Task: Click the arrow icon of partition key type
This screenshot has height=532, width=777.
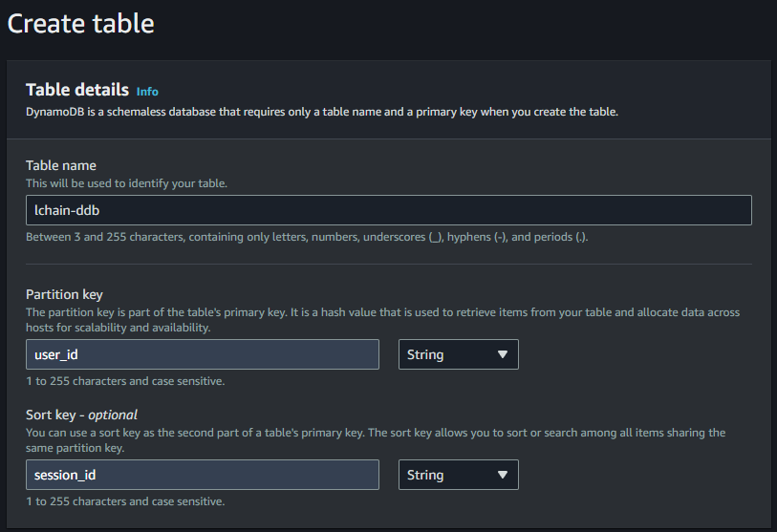Action: [503, 354]
